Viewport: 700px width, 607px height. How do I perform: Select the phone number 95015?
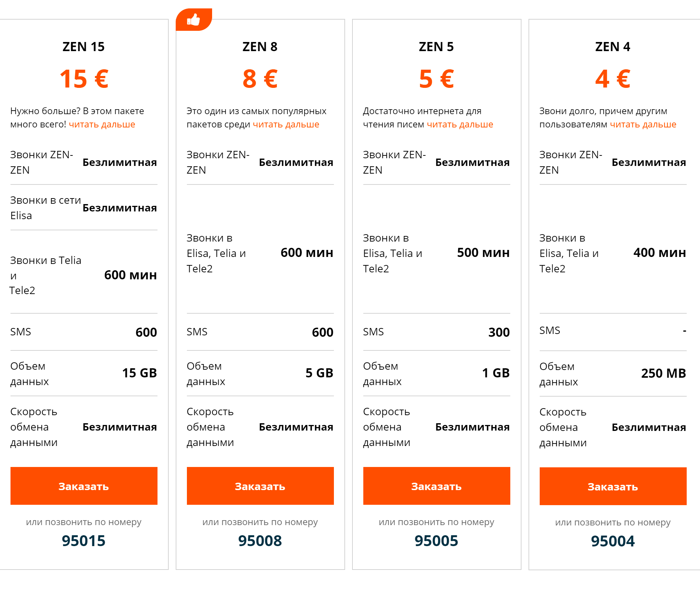point(84,541)
